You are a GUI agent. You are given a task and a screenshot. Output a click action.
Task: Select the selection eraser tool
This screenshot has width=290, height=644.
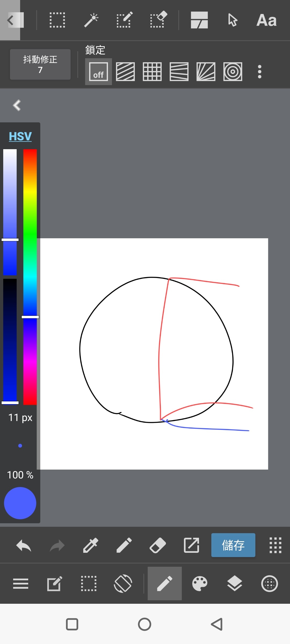(158, 20)
